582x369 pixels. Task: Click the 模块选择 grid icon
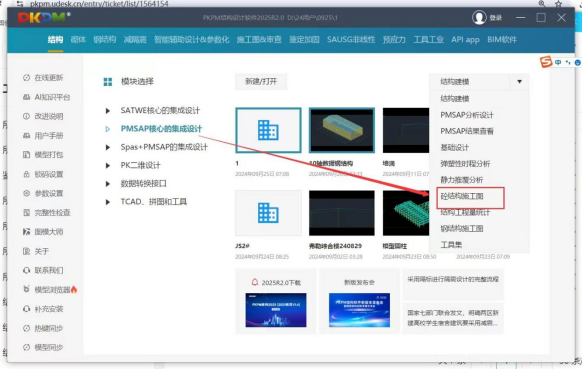tap(108, 82)
